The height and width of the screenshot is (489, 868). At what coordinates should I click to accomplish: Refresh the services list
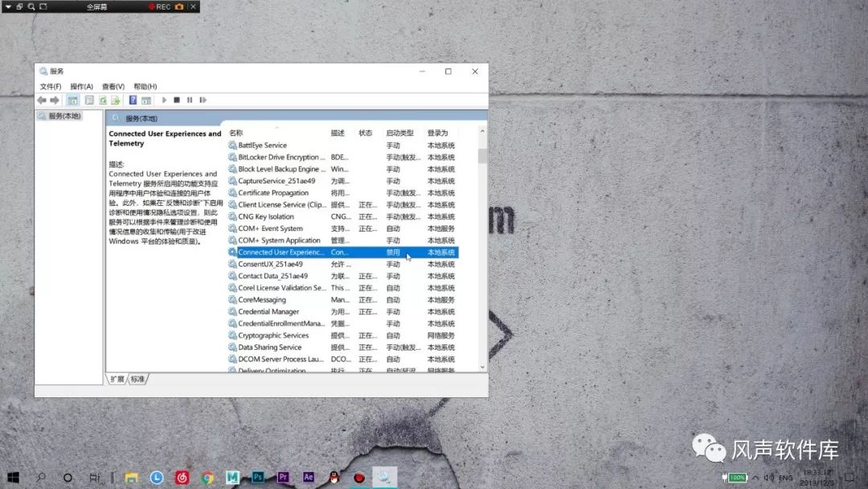[103, 100]
